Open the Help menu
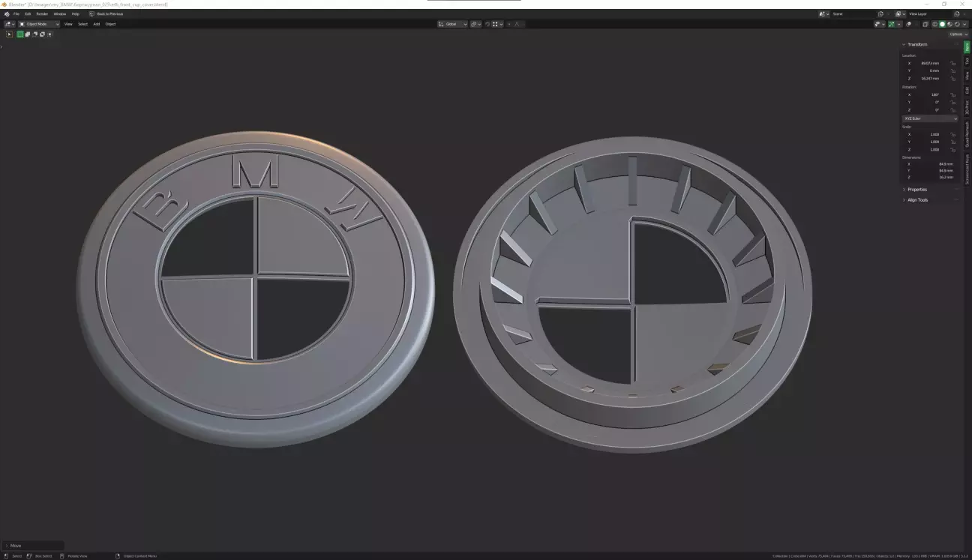This screenshot has width=972, height=560. pos(76,13)
